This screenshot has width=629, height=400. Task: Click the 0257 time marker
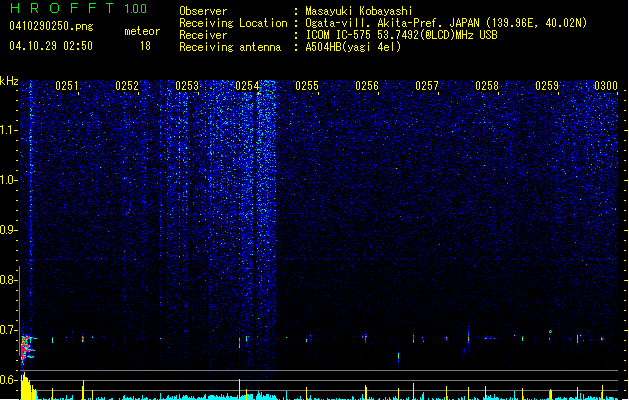click(427, 86)
